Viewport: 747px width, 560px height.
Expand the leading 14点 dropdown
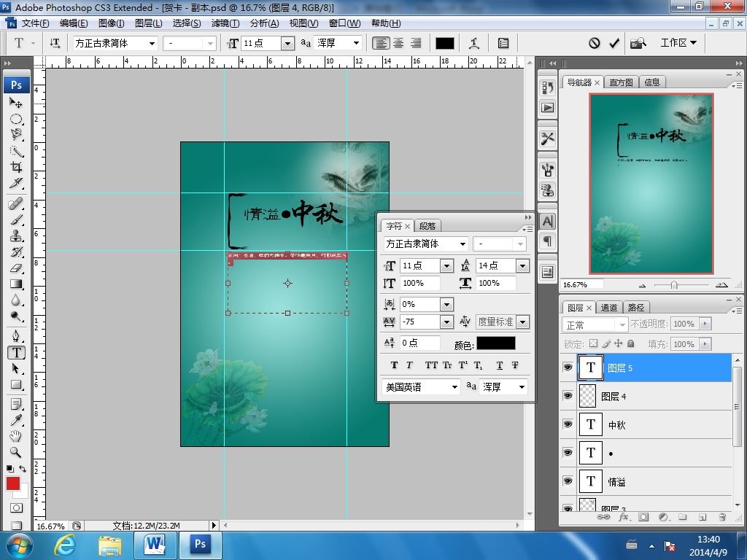[522, 266]
